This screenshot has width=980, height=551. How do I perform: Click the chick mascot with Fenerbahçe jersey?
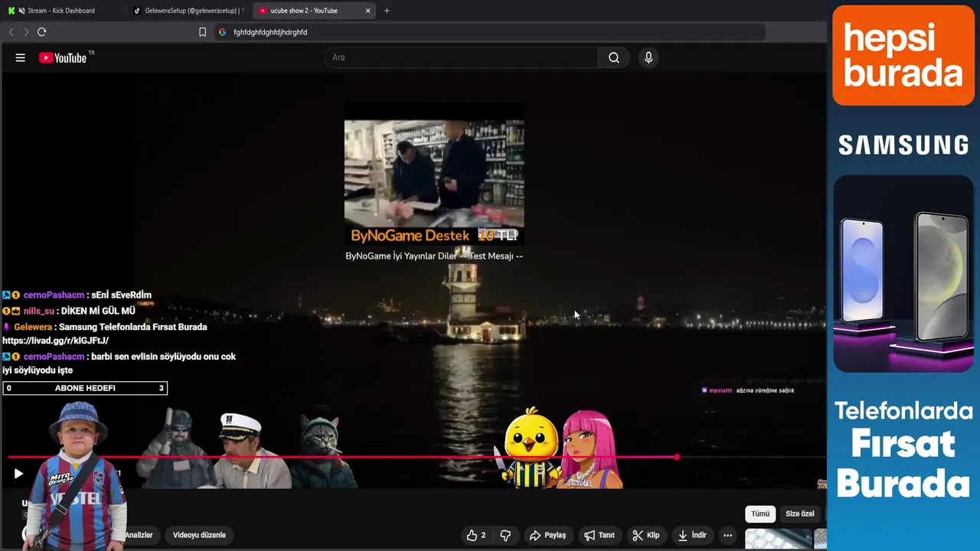[531, 448]
